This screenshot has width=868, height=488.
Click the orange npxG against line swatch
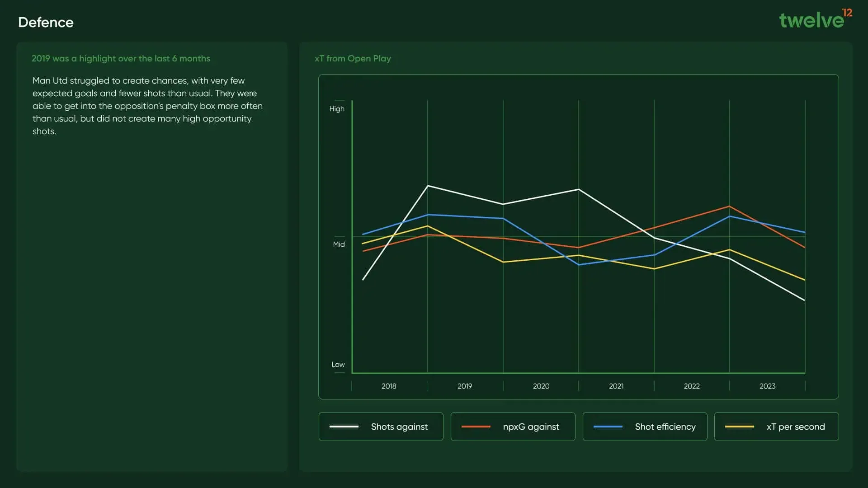pyautogui.click(x=476, y=427)
